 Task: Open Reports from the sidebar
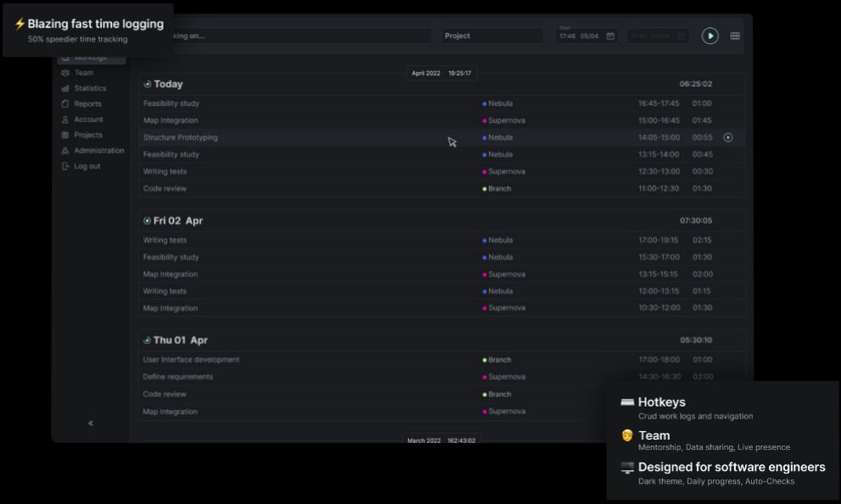(x=86, y=103)
